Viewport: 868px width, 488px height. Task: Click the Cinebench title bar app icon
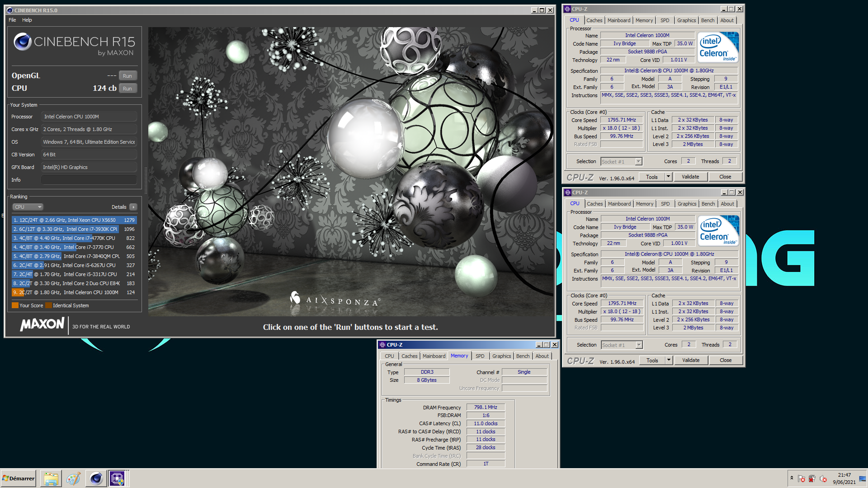(10, 10)
